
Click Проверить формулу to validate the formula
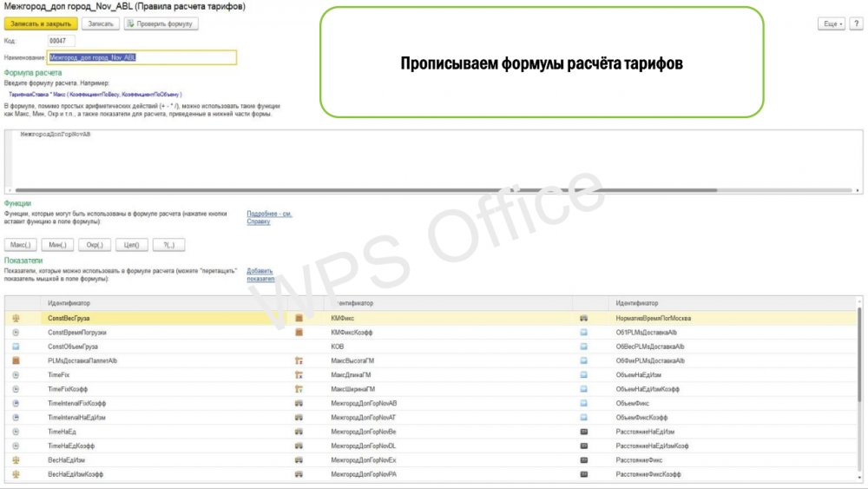pos(161,23)
